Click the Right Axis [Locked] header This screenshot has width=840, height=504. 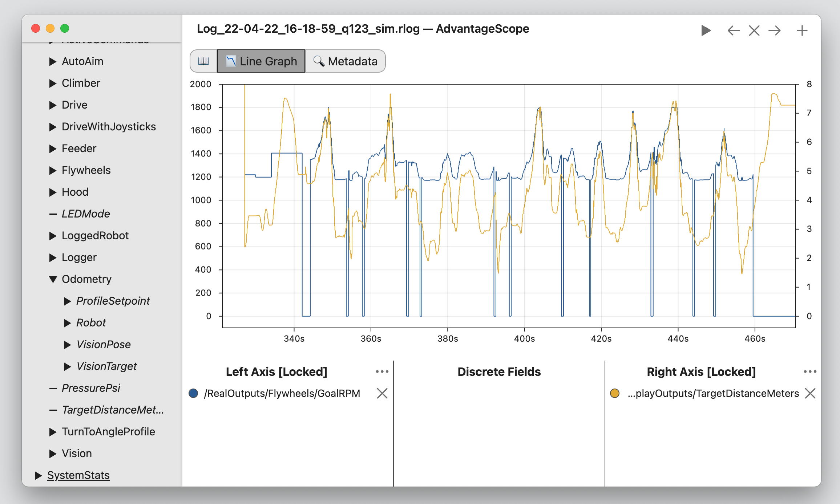point(701,372)
